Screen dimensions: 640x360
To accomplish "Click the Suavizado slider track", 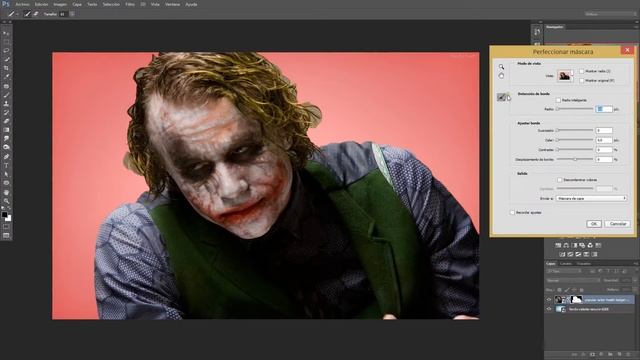I will tap(575, 130).
